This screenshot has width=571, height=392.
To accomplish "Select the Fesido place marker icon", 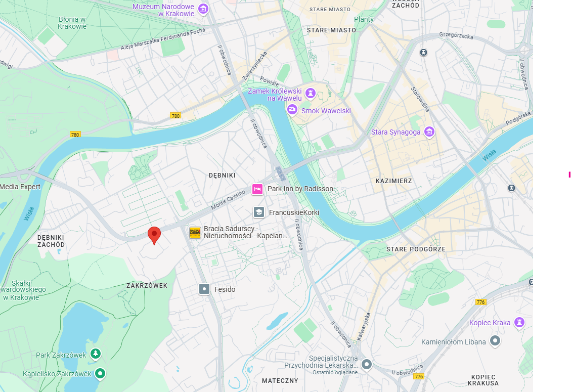I will pos(204,289).
